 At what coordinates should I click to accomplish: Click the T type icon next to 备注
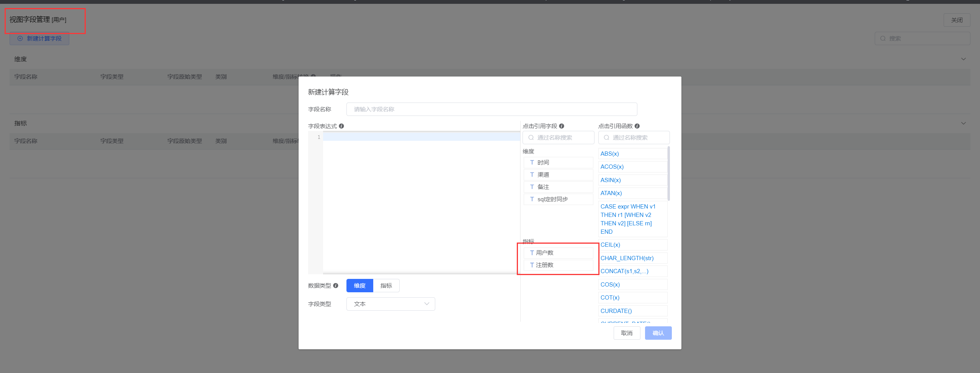(532, 187)
